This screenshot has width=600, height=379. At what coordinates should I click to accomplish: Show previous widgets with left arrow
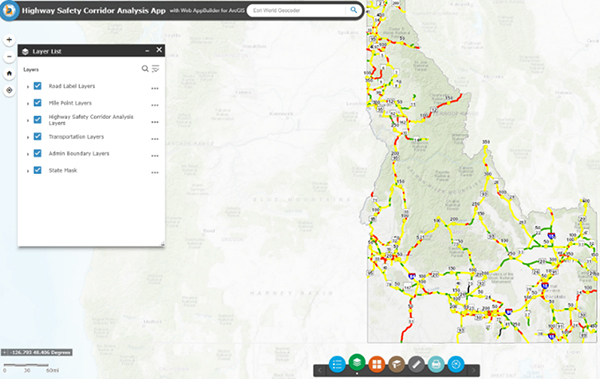[320, 370]
